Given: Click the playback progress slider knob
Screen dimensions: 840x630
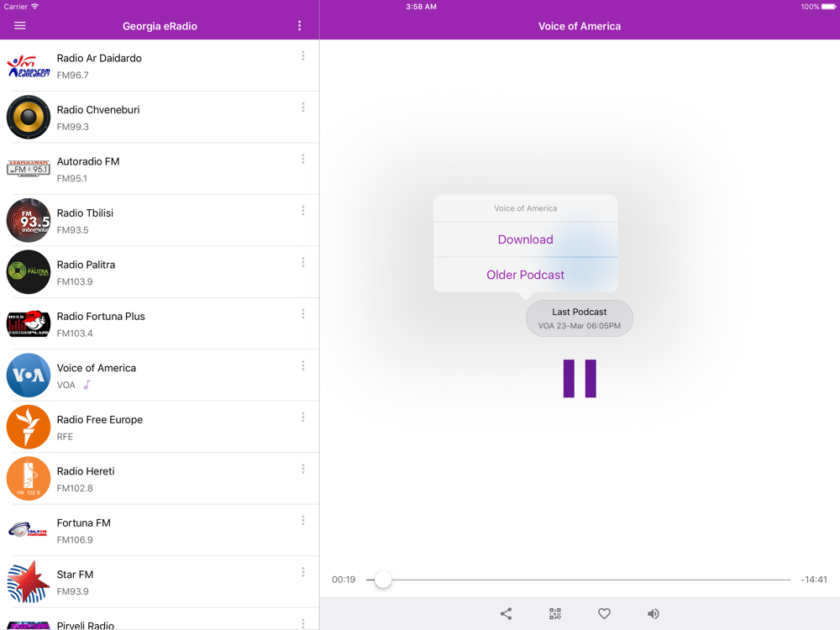Looking at the screenshot, I should point(382,580).
